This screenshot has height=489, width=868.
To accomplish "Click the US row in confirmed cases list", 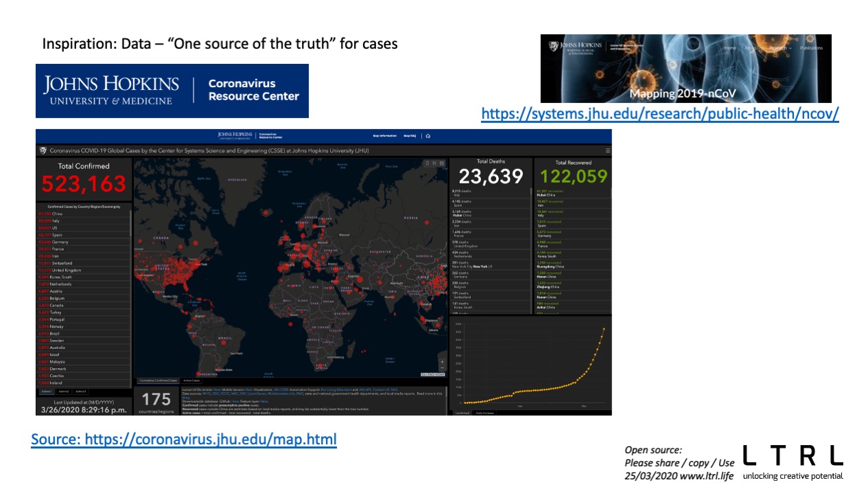I will [82, 227].
